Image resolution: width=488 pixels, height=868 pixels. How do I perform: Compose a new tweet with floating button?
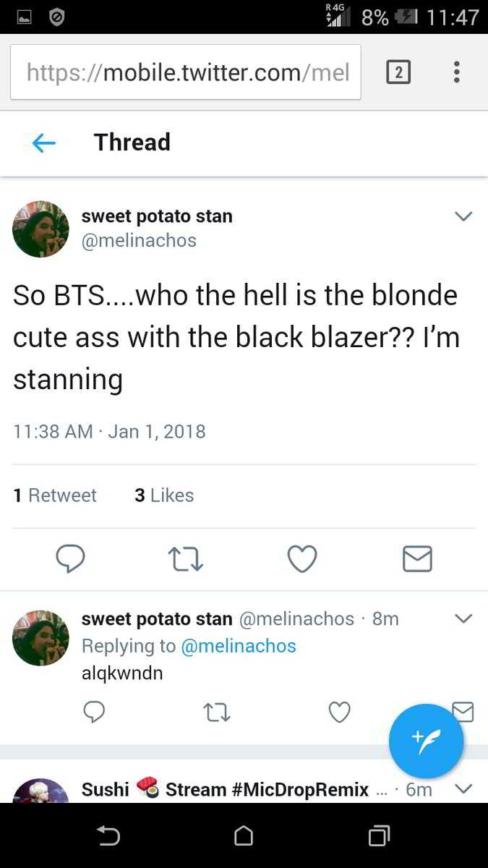pos(426,741)
